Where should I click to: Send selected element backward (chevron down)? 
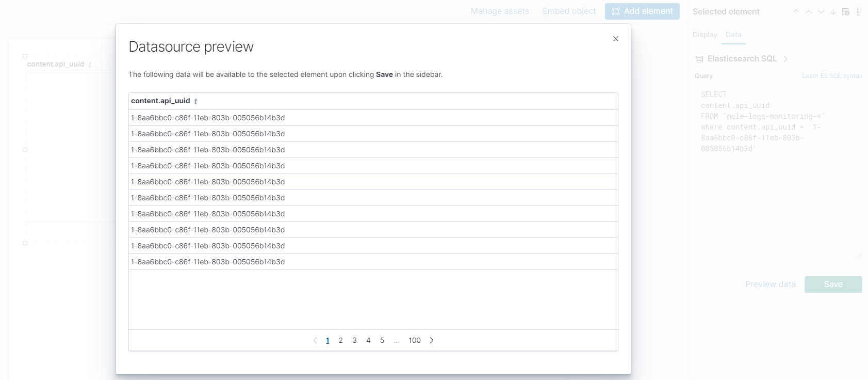point(821,12)
